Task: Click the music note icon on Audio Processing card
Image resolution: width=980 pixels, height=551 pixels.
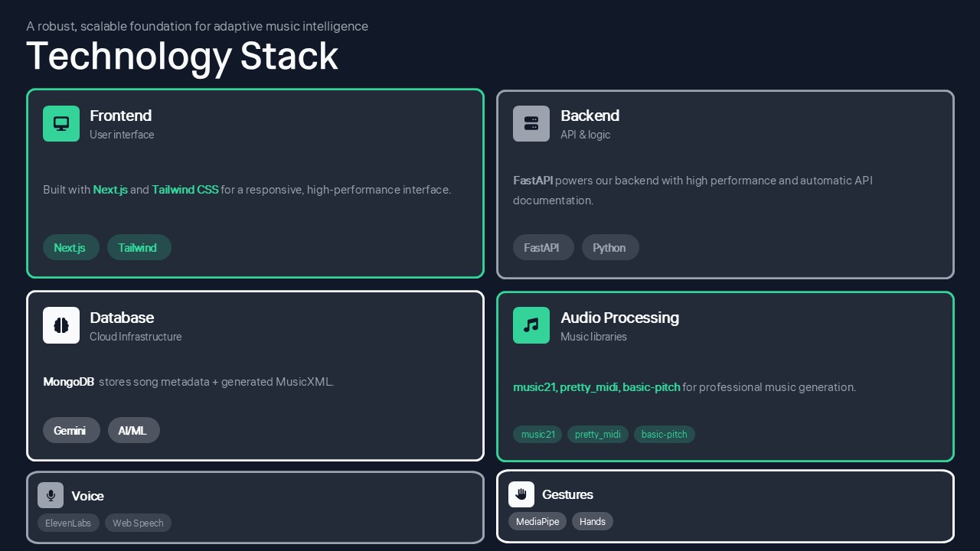Action: pos(531,325)
